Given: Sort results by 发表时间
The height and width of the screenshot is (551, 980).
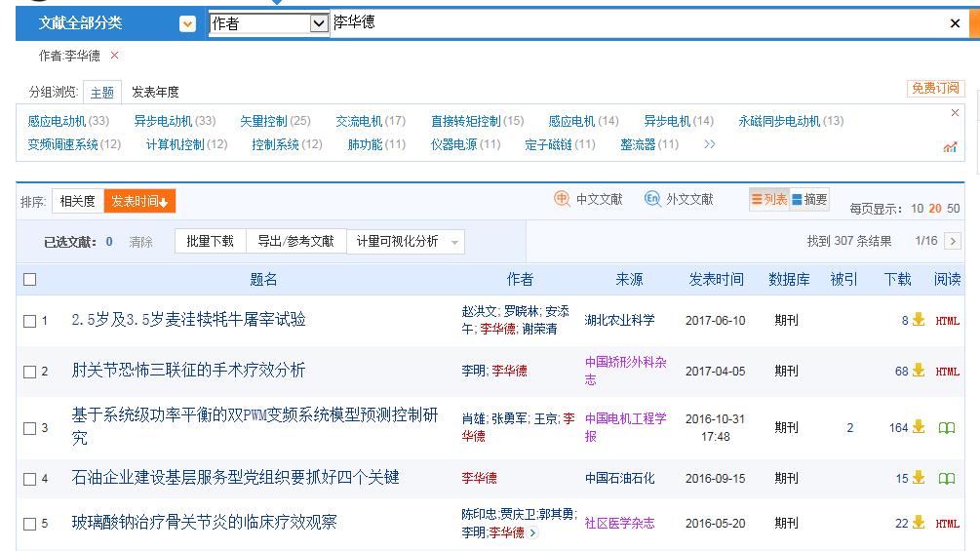Looking at the screenshot, I should 139,201.
